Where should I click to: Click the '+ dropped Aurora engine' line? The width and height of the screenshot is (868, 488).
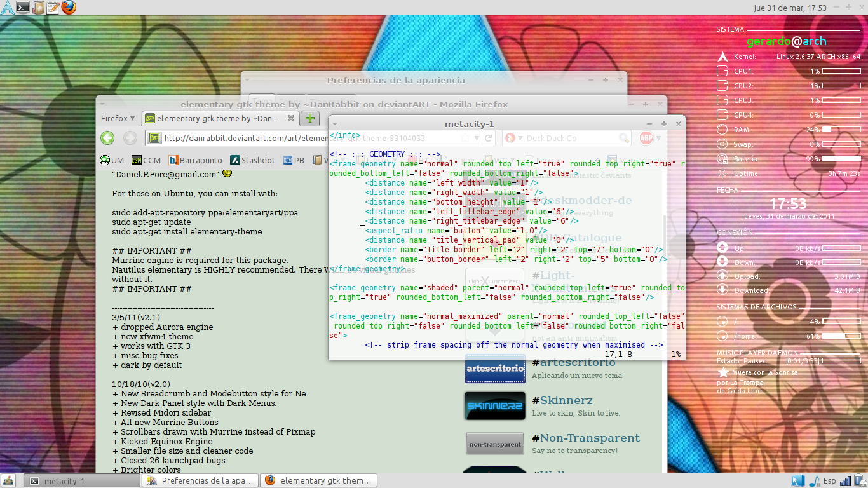pos(163,327)
